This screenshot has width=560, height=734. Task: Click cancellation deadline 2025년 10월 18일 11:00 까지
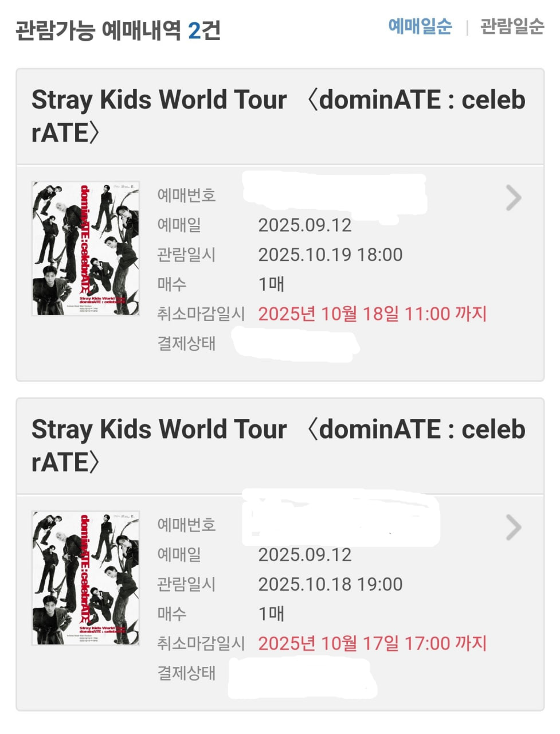pyautogui.click(x=372, y=314)
